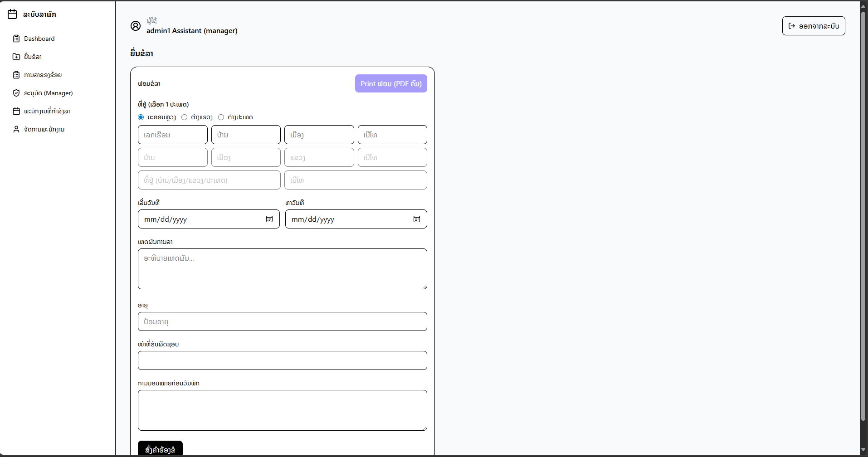Screen dimensions: 868x457
Task: Select the ຕ່າງປະເທດ radio option
Action: (x=221, y=117)
